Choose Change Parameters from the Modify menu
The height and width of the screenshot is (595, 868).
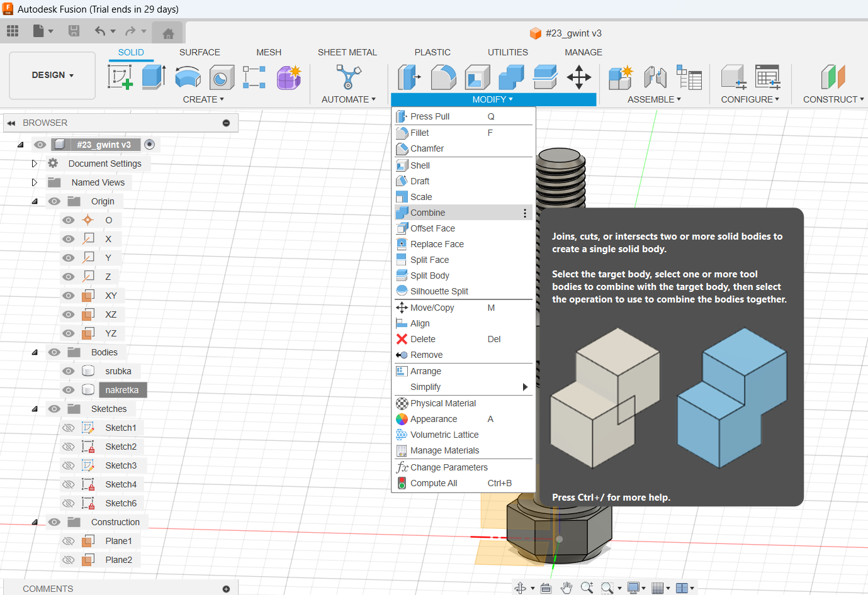click(463, 467)
